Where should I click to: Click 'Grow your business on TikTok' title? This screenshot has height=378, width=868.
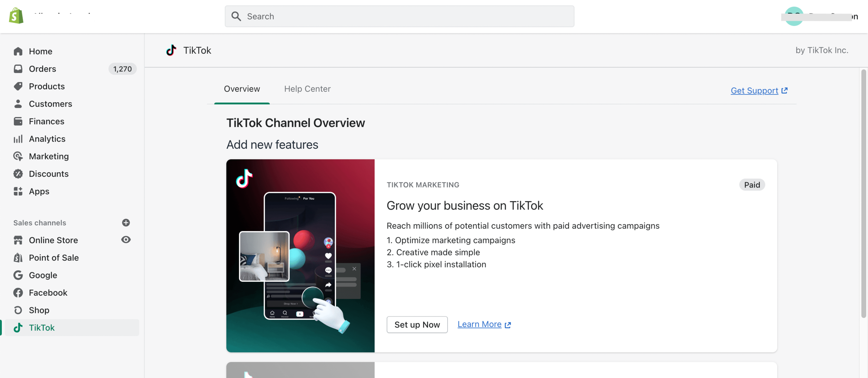[x=465, y=206]
